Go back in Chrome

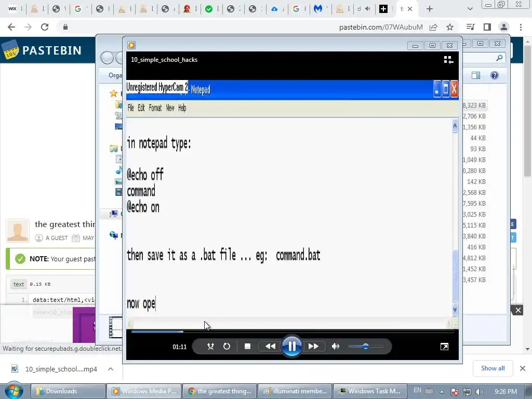11,27
